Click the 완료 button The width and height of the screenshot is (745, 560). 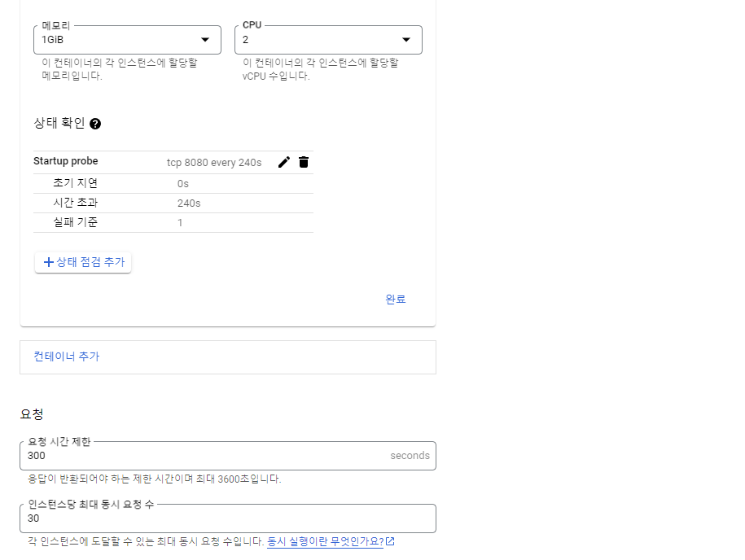click(396, 300)
